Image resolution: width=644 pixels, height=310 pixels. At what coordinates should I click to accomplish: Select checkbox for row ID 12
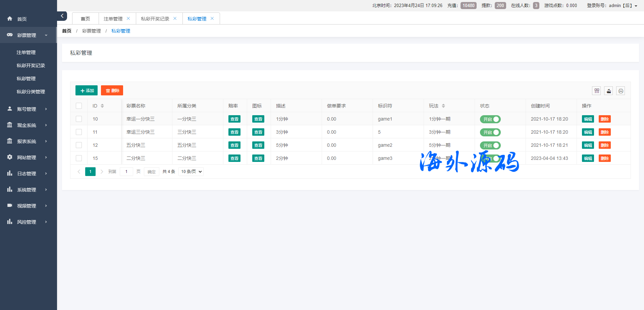point(79,145)
